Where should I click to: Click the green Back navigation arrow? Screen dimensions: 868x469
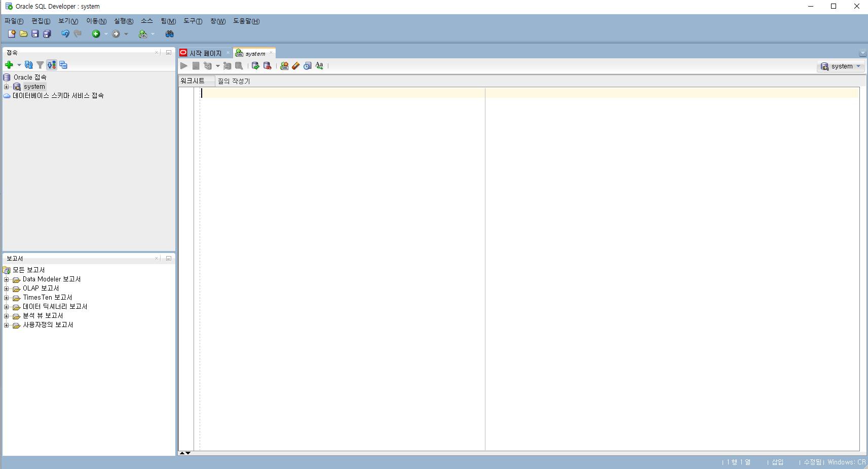tap(96, 34)
